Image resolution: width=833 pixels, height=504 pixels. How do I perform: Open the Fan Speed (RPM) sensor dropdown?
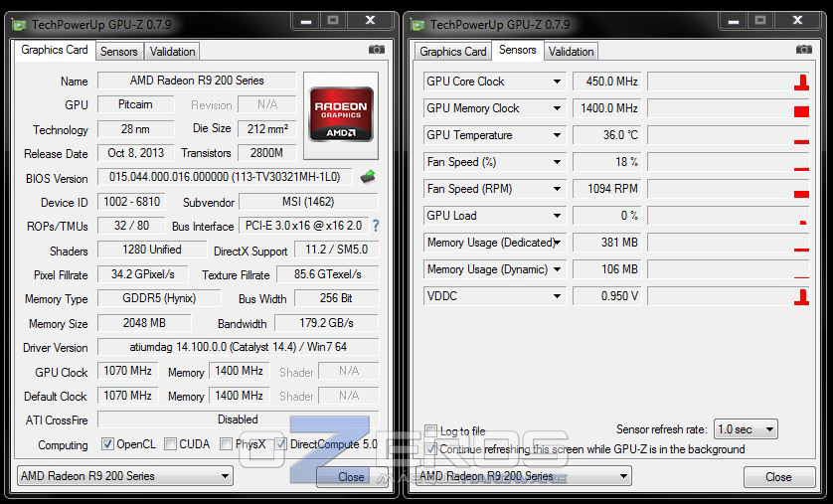557,189
